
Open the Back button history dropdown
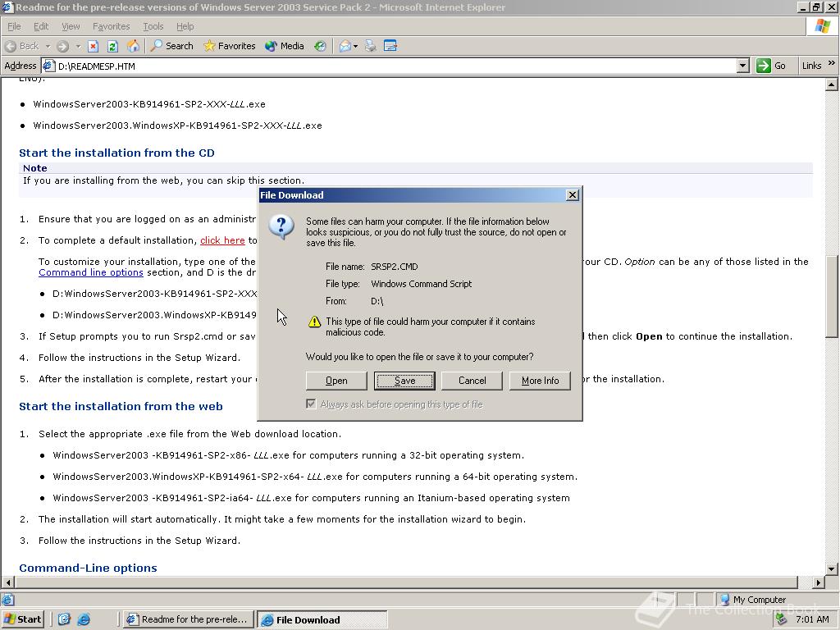[x=48, y=46]
